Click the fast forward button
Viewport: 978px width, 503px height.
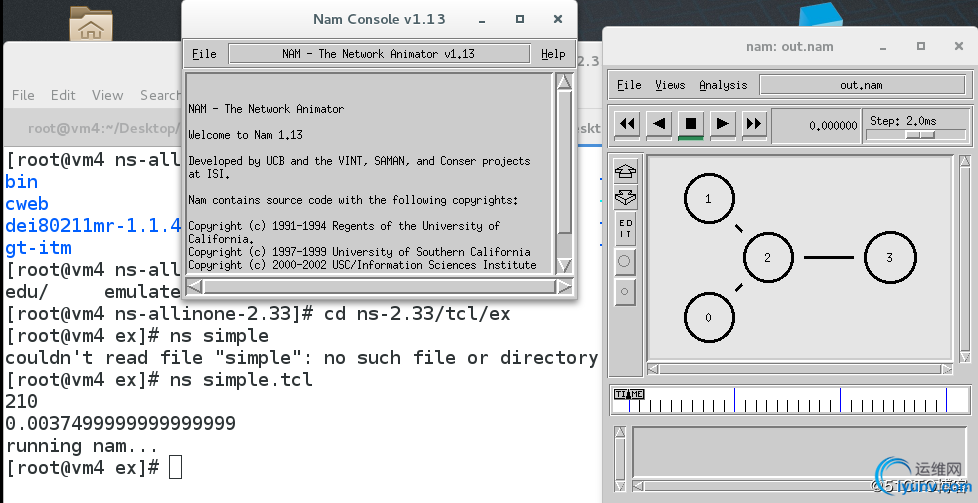[753, 124]
